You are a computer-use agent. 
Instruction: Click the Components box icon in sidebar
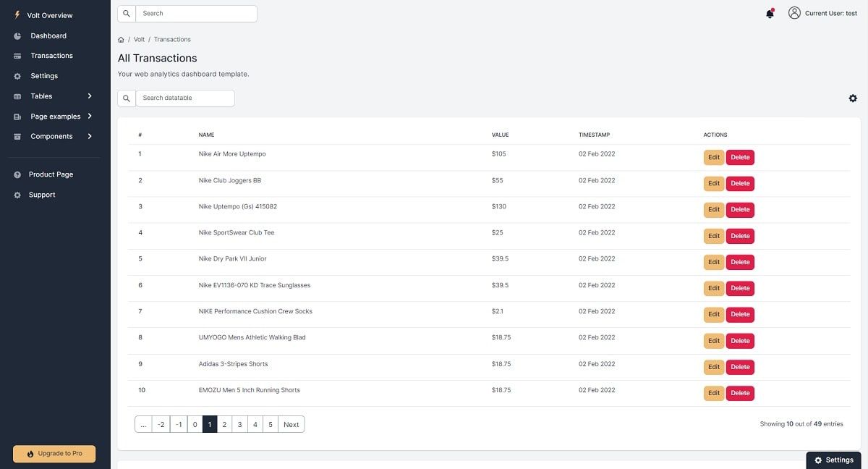(x=17, y=137)
